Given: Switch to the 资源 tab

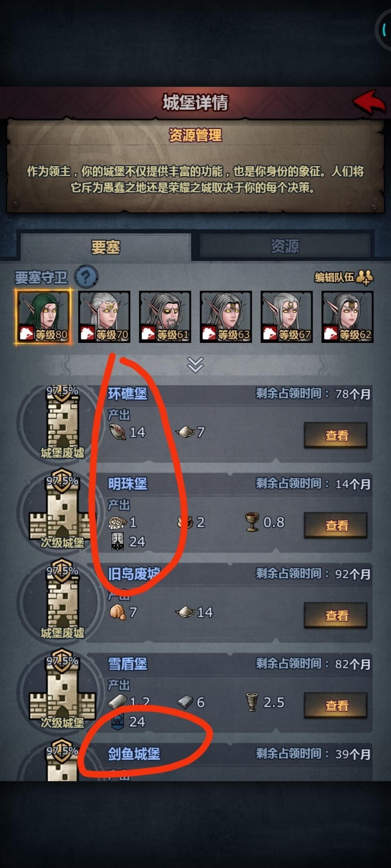Looking at the screenshot, I should point(284,246).
